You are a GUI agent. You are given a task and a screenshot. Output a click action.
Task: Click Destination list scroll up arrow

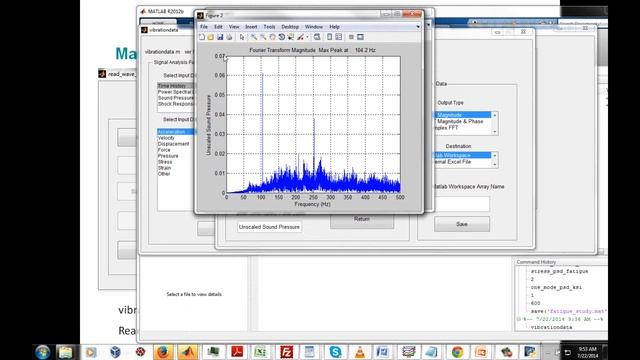[495, 156]
